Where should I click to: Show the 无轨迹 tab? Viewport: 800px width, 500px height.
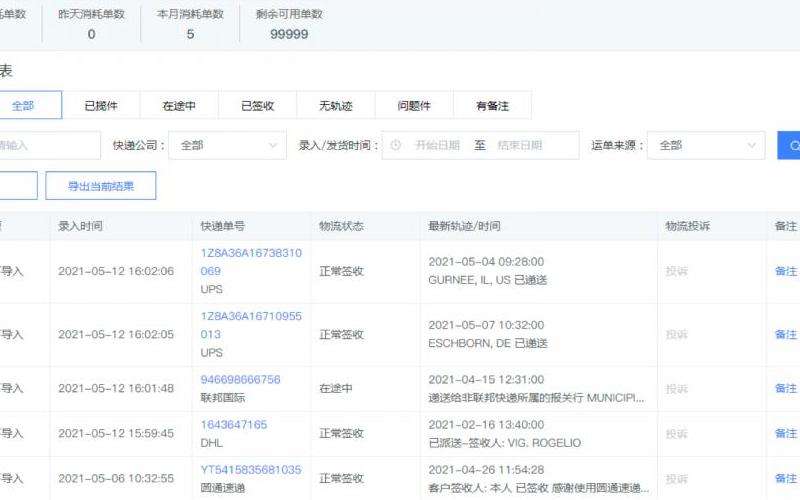(335, 105)
